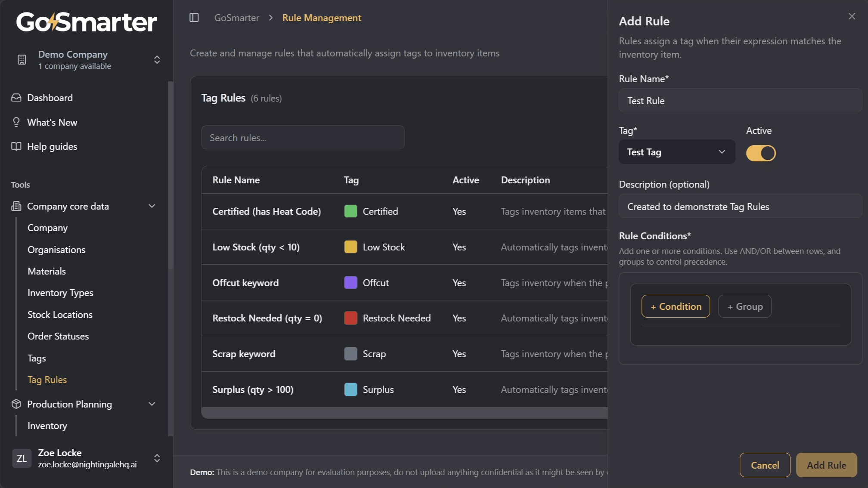This screenshot has width=868, height=488.
Task: Collapse the sidebar with the panel icon
Action: click(194, 18)
